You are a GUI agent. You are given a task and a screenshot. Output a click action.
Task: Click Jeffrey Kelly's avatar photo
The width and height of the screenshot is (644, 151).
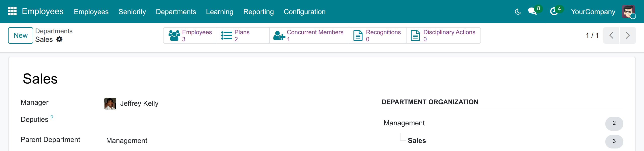pyautogui.click(x=110, y=103)
